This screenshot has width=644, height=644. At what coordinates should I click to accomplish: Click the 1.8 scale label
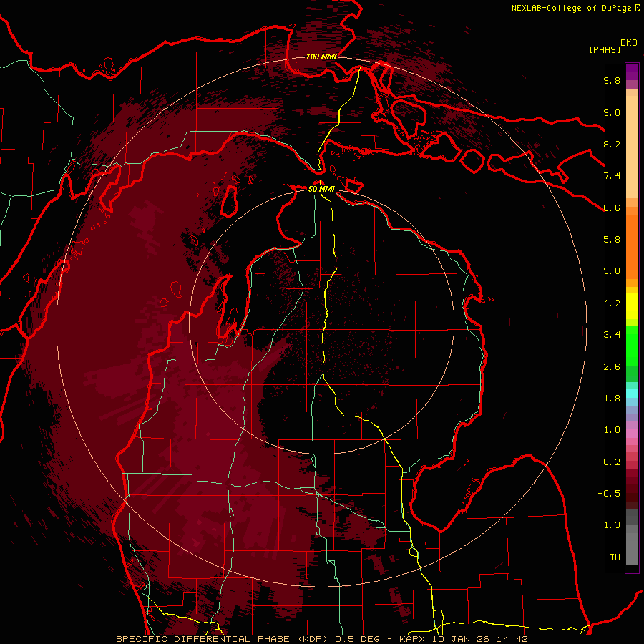tap(612, 399)
